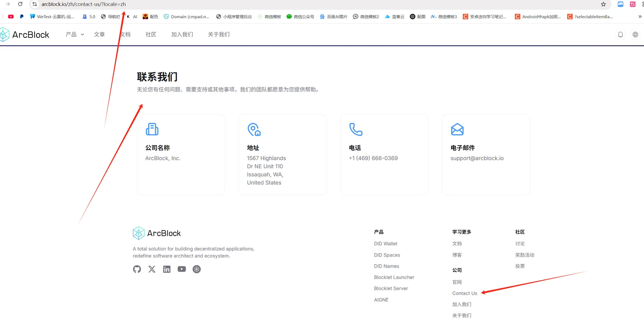Image resolution: width=644 pixels, height=324 pixels.
Task: Open language selector globe icon
Action: [x=636, y=35]
